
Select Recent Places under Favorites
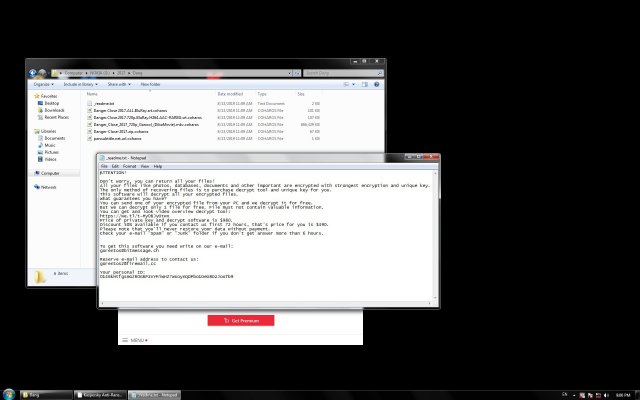53,118
